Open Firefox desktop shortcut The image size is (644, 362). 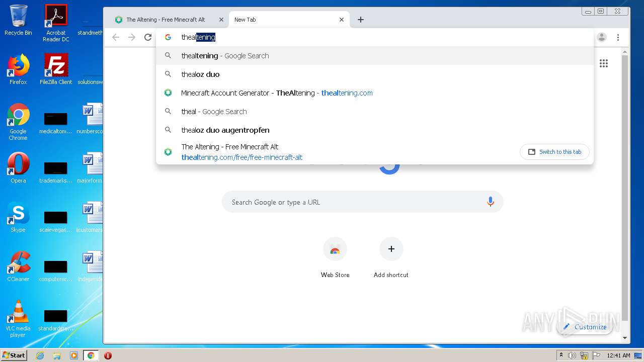click(18, 69)
